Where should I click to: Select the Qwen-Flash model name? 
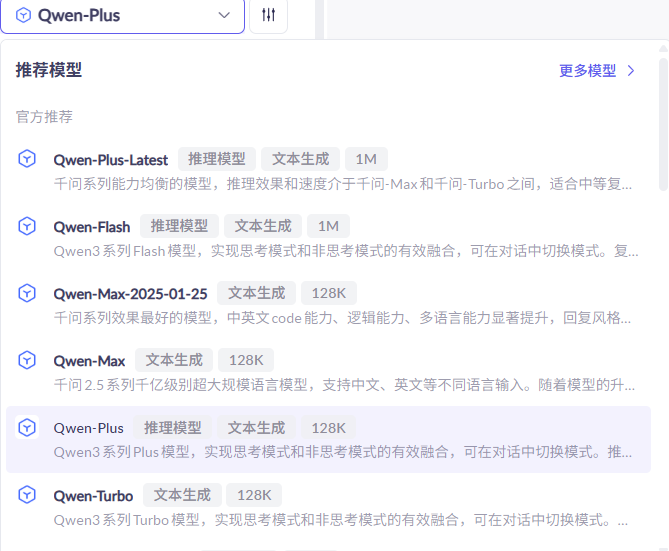pos(92,227)
